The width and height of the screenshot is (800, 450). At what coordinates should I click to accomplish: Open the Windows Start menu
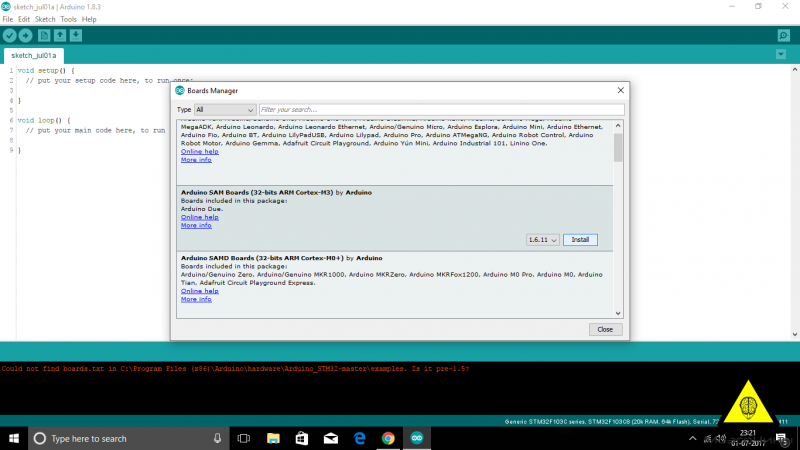(x=14, y=438)
